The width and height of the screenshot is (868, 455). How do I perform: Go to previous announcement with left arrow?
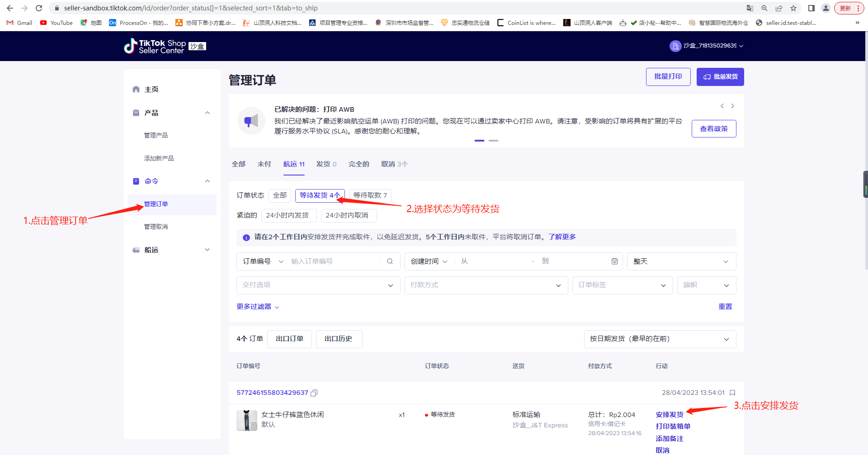(722, 106)
